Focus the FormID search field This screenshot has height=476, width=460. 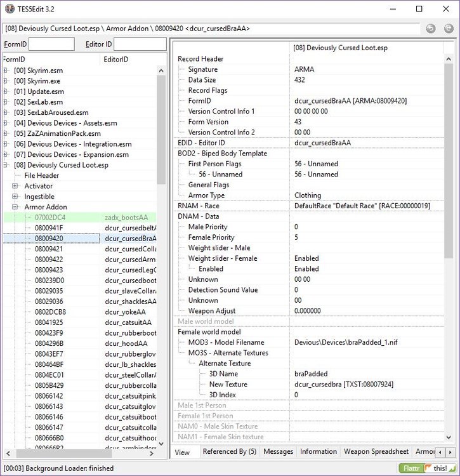[51, 44]
